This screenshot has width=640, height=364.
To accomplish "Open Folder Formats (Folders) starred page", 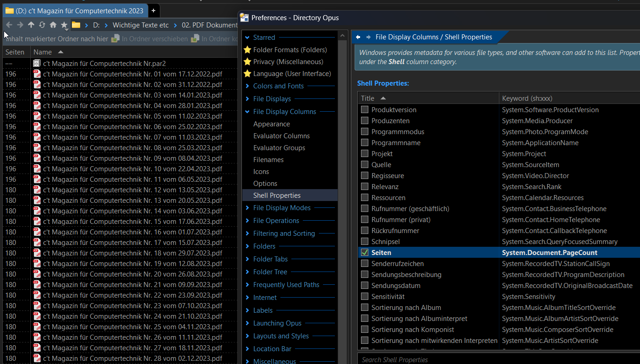I will [x=290, y=49].
